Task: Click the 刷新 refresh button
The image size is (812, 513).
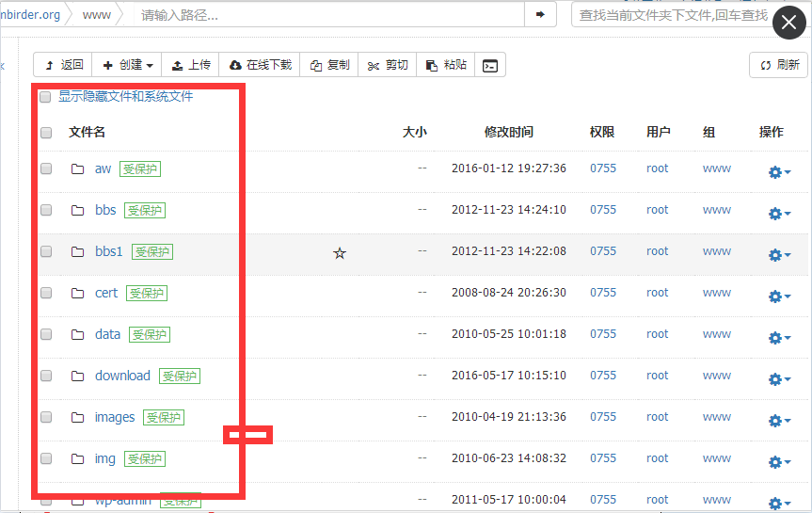Action: pyautogui.click(x=779, y=65)
